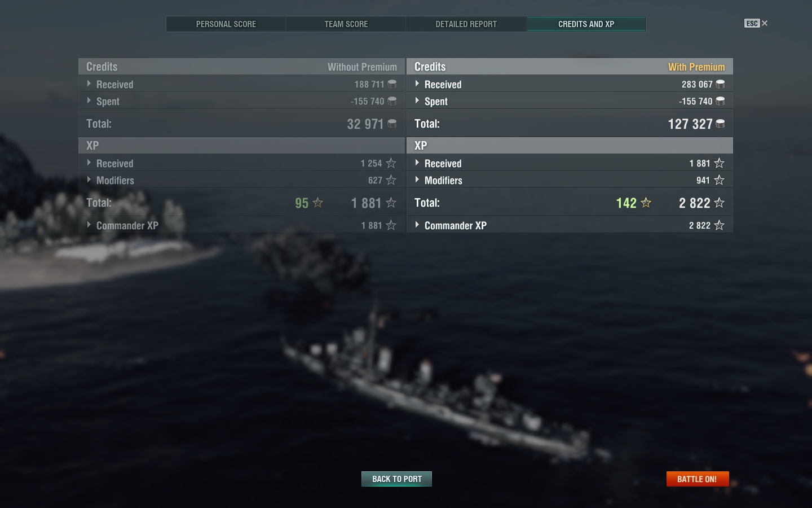The height and width of the screenshot is (508, 812).
Task: Click the green star next to 95
Action: 318,203
